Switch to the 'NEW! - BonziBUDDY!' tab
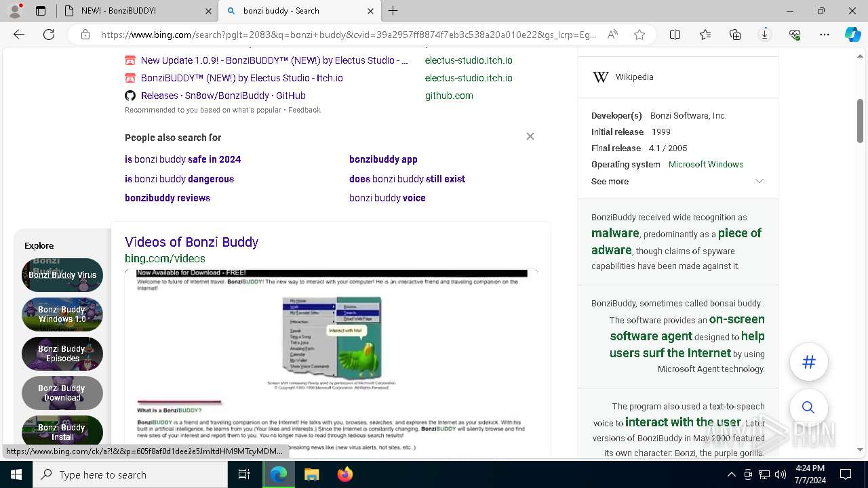This screenshot has width=868, height=488. click(136, 11)
